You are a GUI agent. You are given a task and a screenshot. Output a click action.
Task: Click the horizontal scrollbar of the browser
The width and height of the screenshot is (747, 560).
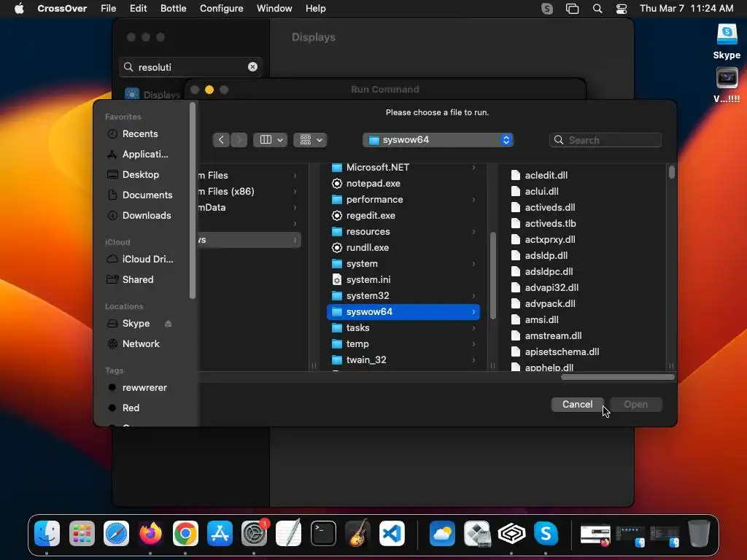pos(617,377)
